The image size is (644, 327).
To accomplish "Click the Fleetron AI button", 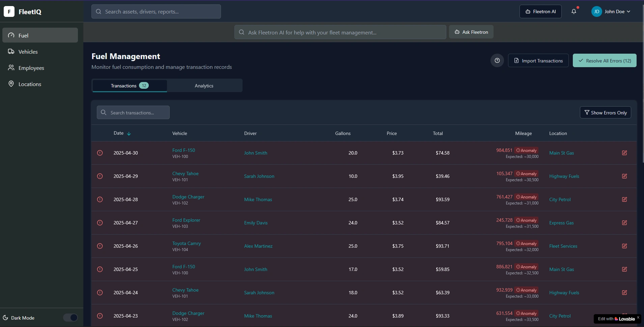I will [x=540, y=11].
